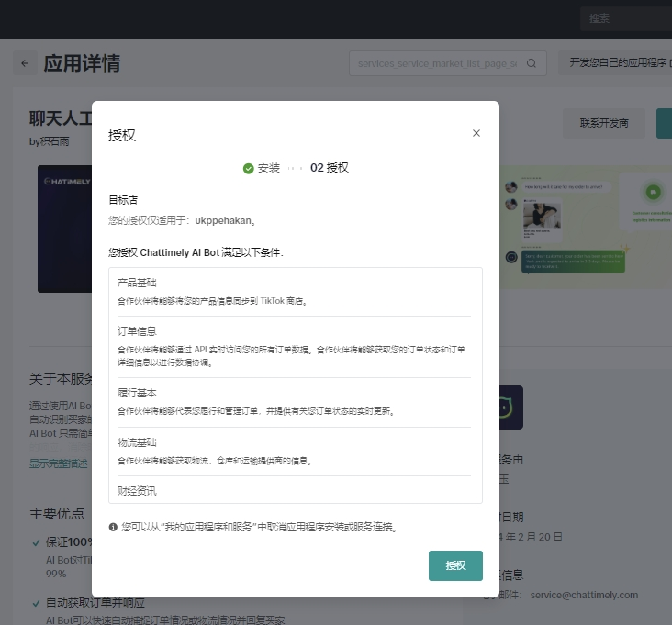Open the 显示完整描述 link

(59, 463)
